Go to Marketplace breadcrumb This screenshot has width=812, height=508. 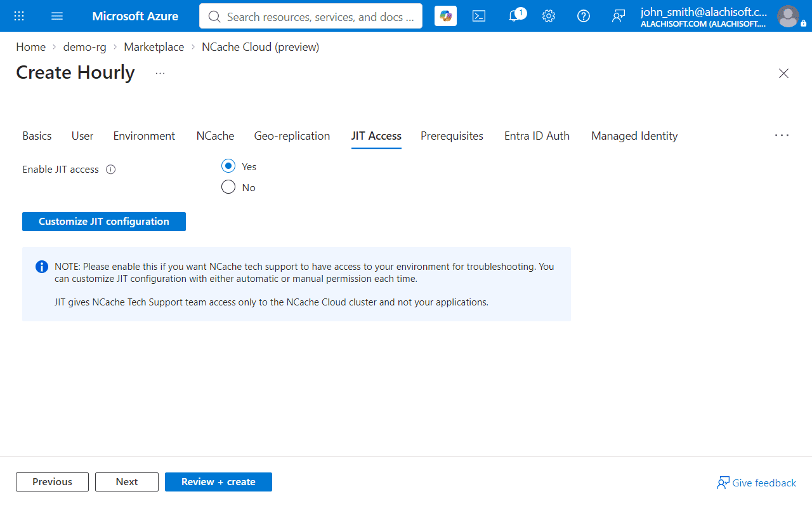[x=154, y=47]
